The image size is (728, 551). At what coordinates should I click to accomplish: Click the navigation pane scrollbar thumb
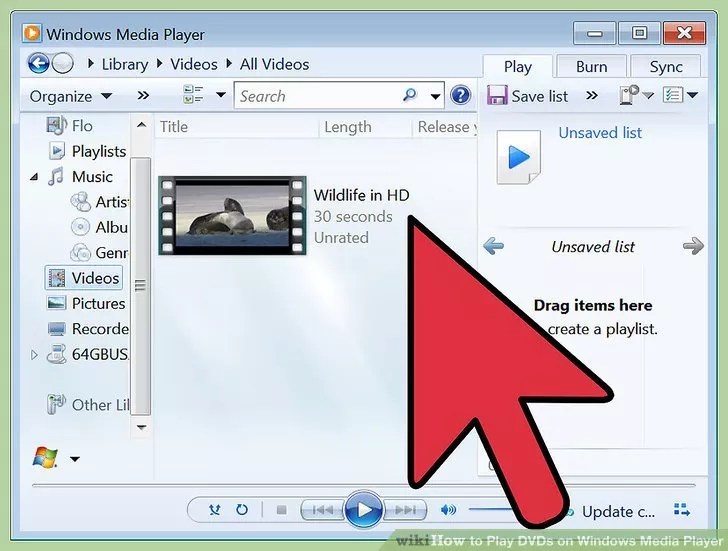coord(140,285)
